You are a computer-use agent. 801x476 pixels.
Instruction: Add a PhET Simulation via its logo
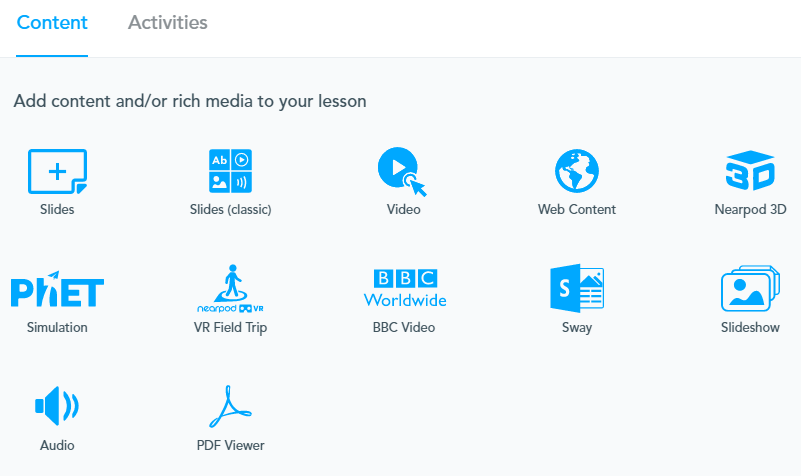tap(57, 289)
